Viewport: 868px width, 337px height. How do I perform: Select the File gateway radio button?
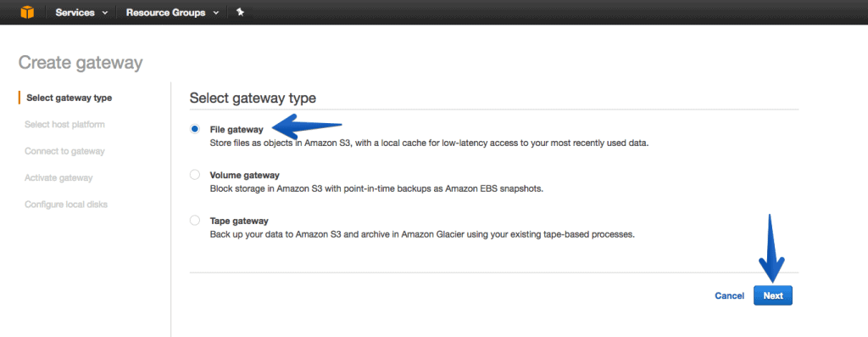[x=194, y=129]
